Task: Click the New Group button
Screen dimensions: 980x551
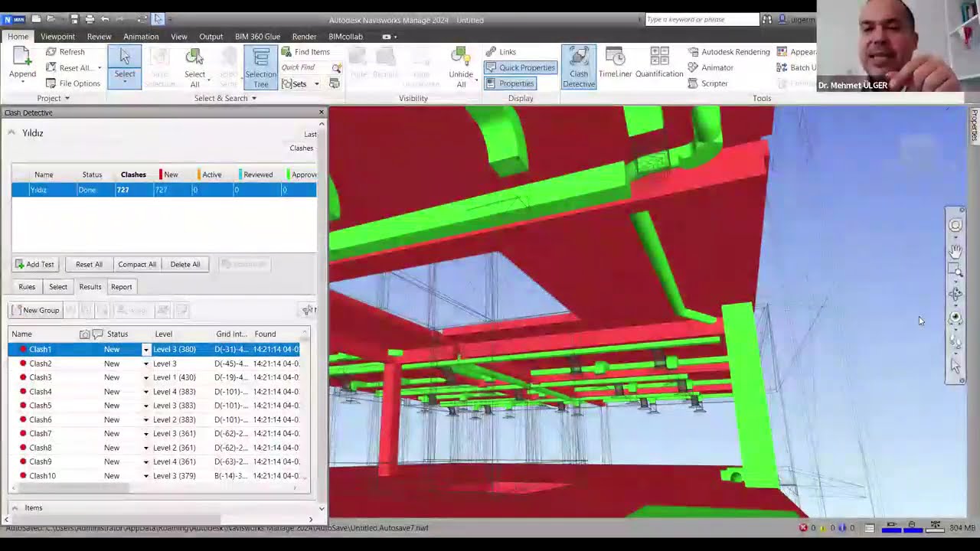Action: pyautogui.click(x=35, y=311)
